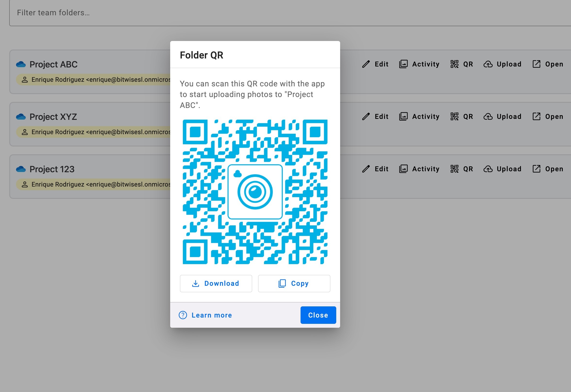View Activity for Project 123

tap(419, 169)
